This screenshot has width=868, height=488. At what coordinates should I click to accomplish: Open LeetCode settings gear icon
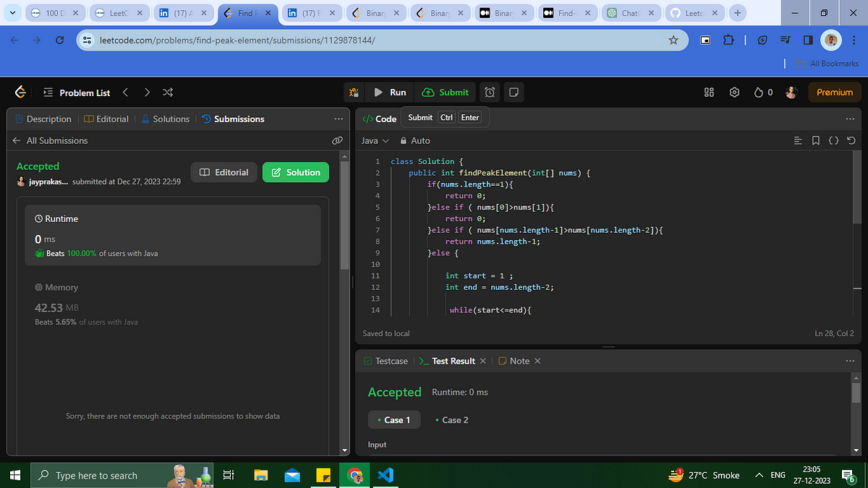pos(734,93)
